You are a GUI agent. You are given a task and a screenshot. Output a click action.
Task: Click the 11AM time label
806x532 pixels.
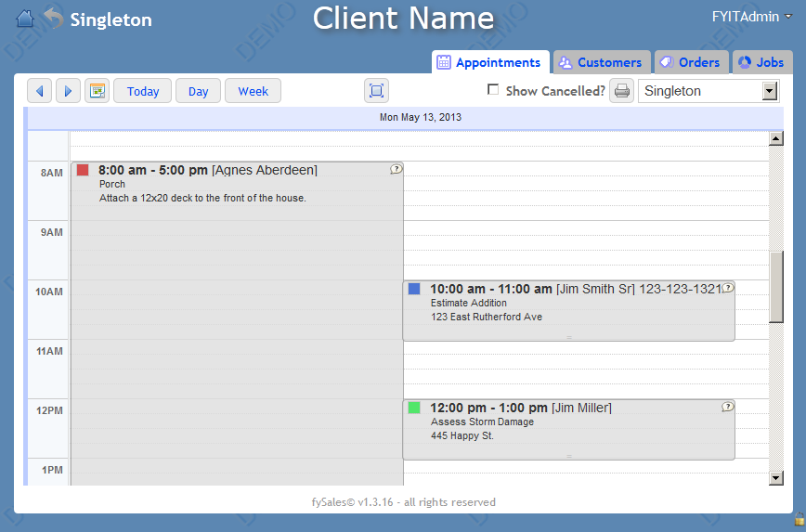[x=49, y=351]
